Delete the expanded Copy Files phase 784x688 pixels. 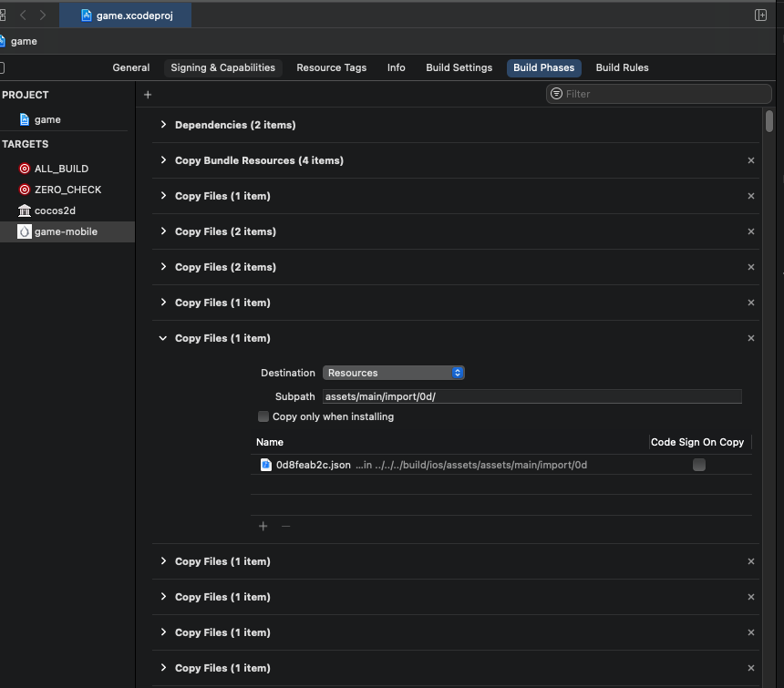pyautogui.click(x=751, y=338)
